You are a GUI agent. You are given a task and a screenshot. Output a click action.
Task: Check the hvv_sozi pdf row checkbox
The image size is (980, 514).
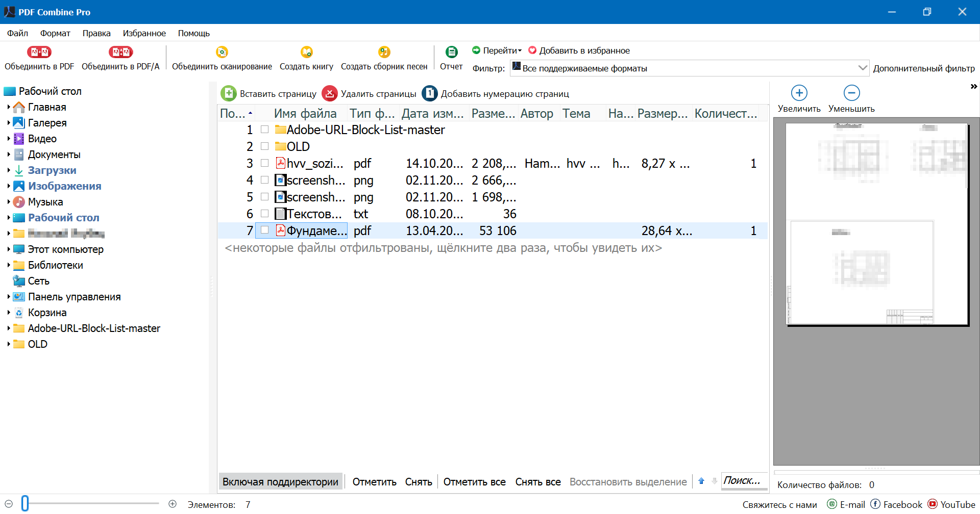pyautogui.click(x=264, y=163)
